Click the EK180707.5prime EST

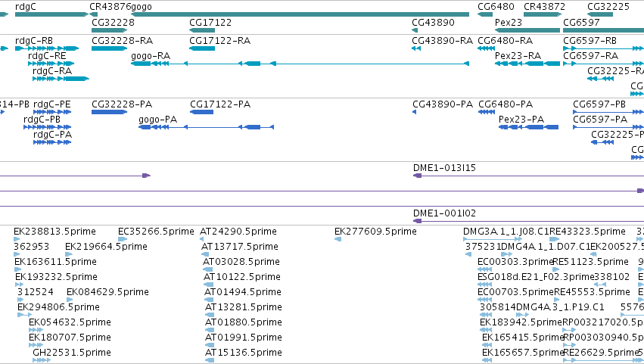click(x=36, y=345)
